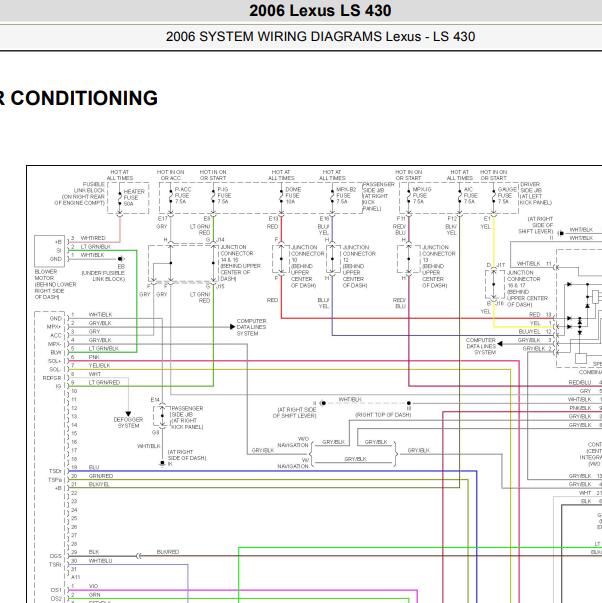
Task: Click the 'ACC' pin name
Action: pos(56,335)
